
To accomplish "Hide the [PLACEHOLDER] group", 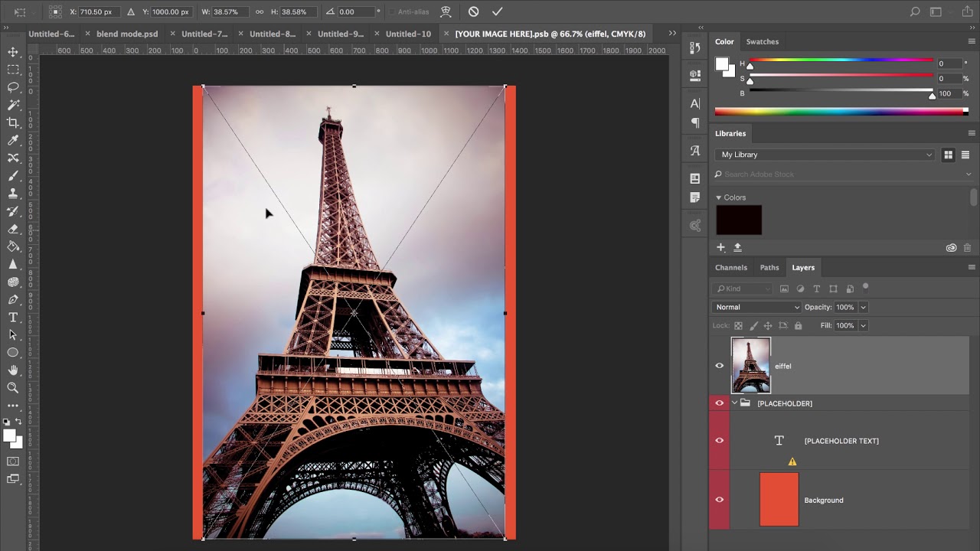I will point(719,403).
